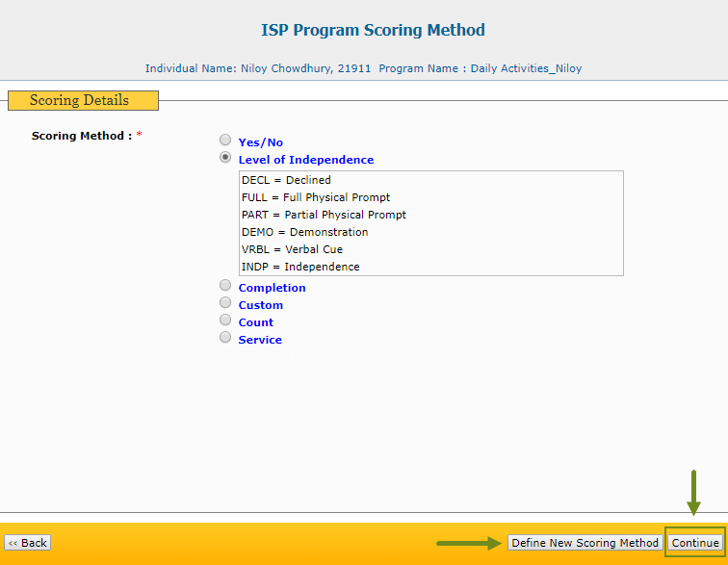Open the Yes/No scoring method link
The image size is (728, 565).
click(x=260, y=142)
